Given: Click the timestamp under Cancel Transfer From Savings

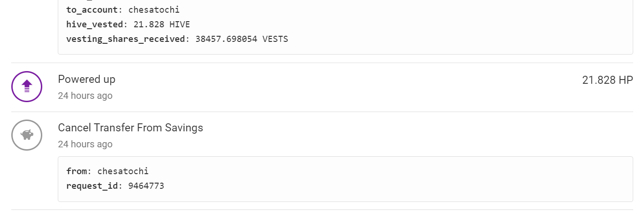Looking at the screenshot, I should (85, 144).
